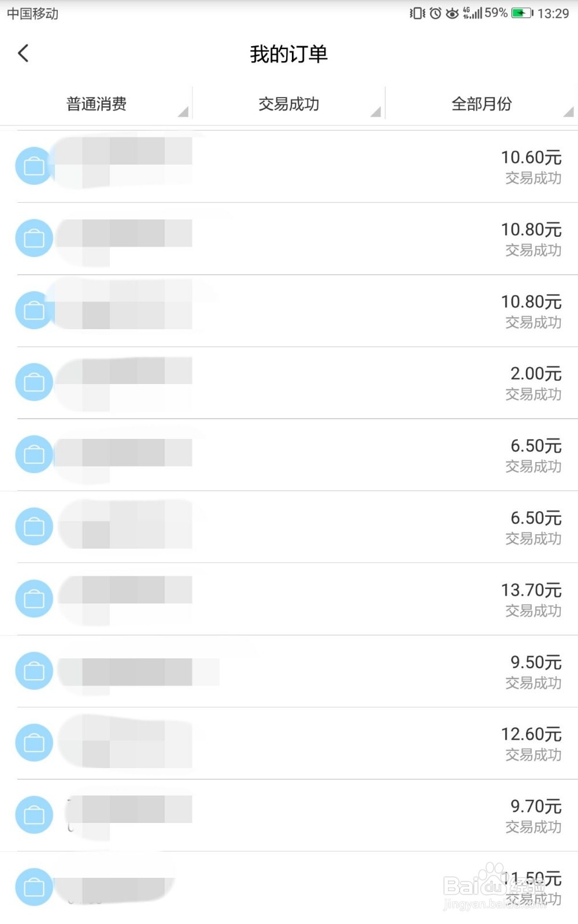Click shopping bag icon of 13.70元 order
This screenshot has height=924, width=578.
click(34, 598)
